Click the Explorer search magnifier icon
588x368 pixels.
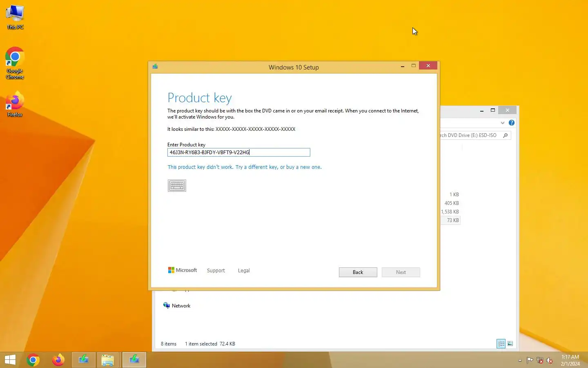click(506, 135)
